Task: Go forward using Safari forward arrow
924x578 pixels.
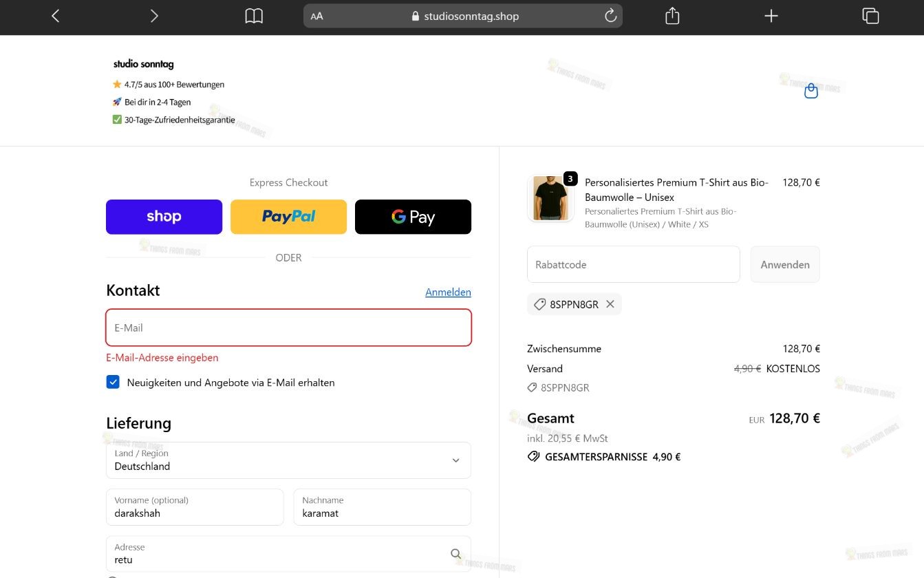Action: 154,16
